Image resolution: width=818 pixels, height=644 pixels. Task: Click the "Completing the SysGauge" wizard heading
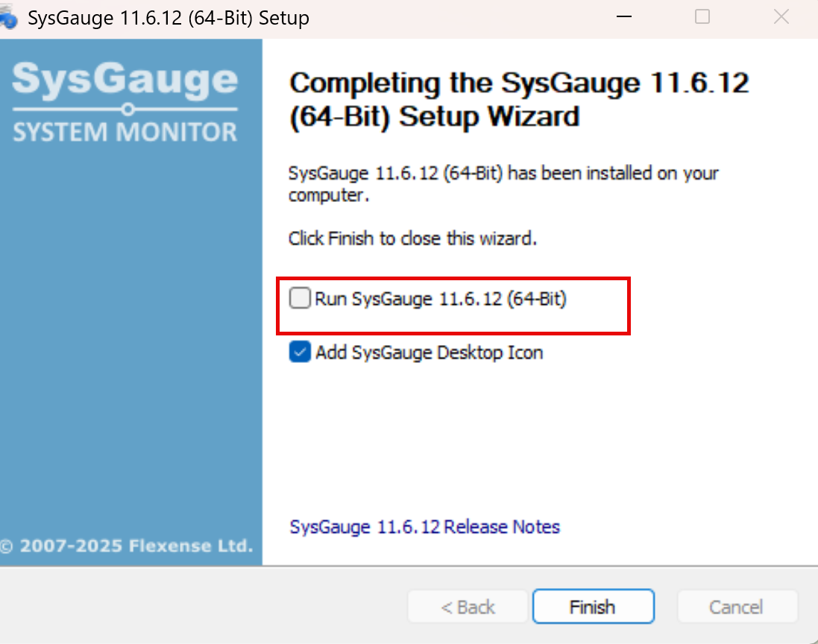pos(518,100)
